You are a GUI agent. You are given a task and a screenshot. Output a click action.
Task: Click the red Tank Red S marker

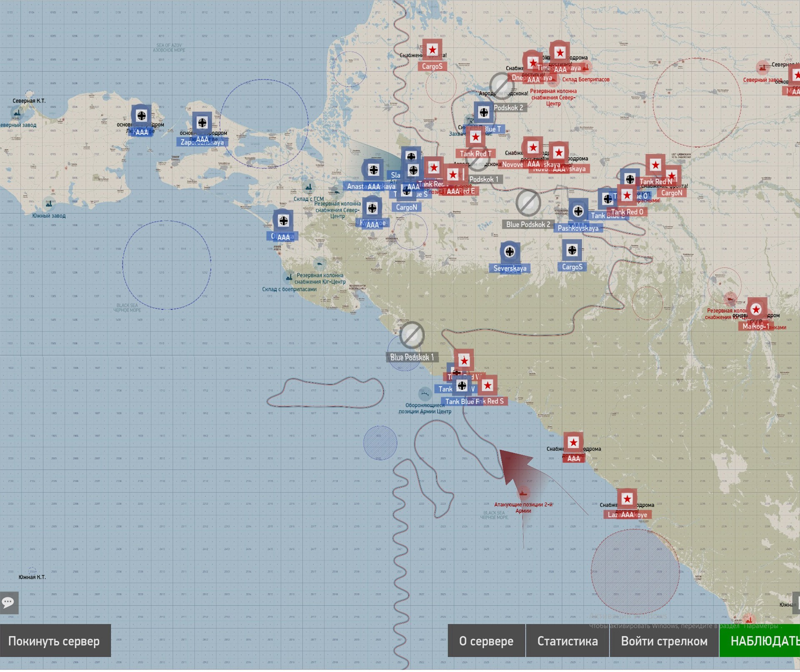pos(487,386)
